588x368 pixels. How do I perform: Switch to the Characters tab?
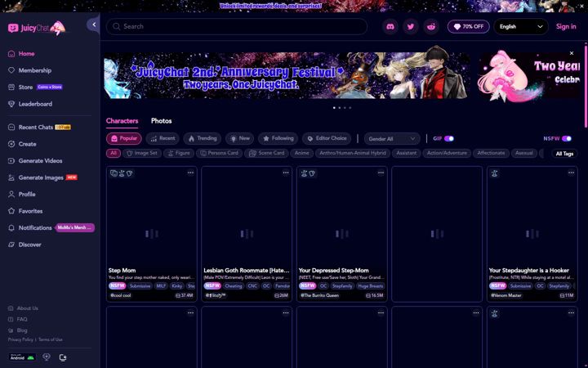tap(122, 121)
